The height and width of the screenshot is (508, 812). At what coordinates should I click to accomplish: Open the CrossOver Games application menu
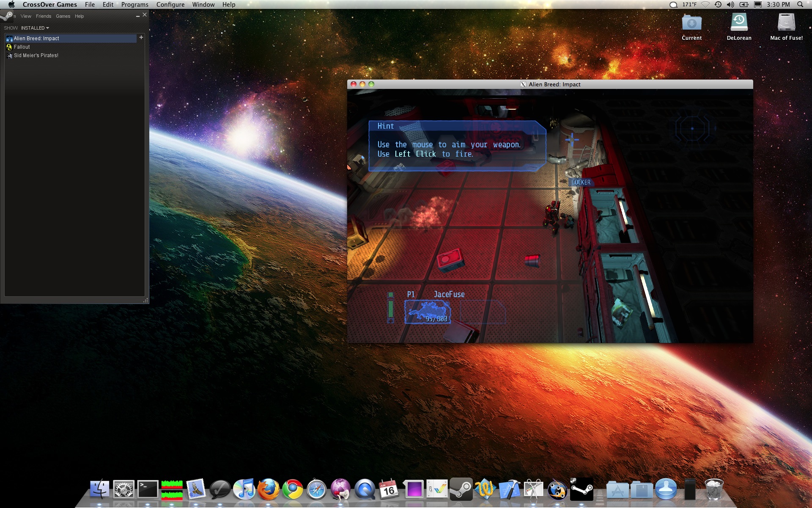point(50,5)
